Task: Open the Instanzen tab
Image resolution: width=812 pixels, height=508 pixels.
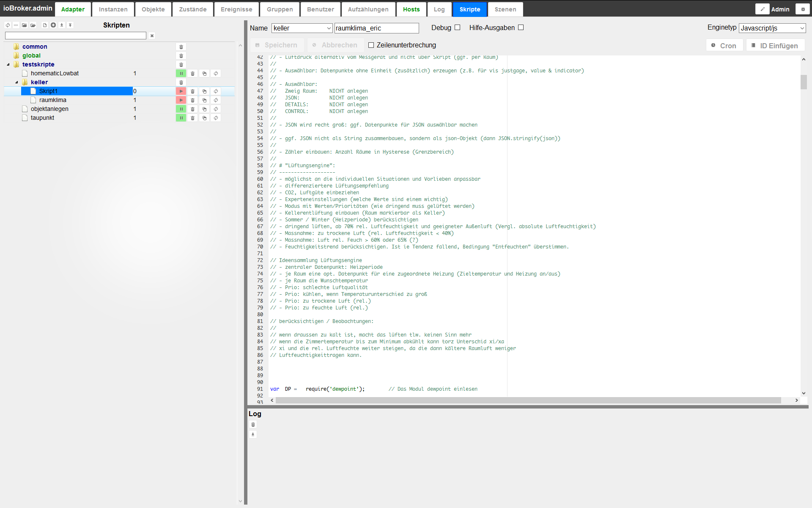Action: tap(113, 9)
